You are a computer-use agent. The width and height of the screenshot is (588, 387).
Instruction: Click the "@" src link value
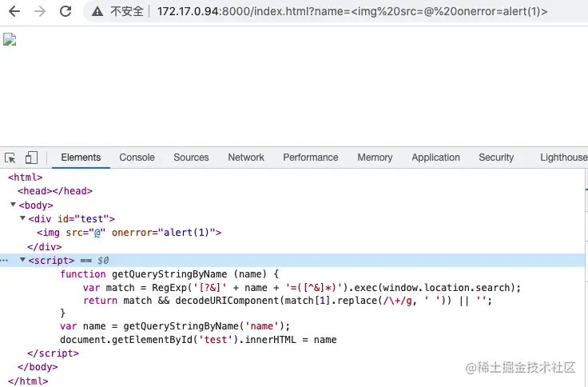tap(97, 233)
